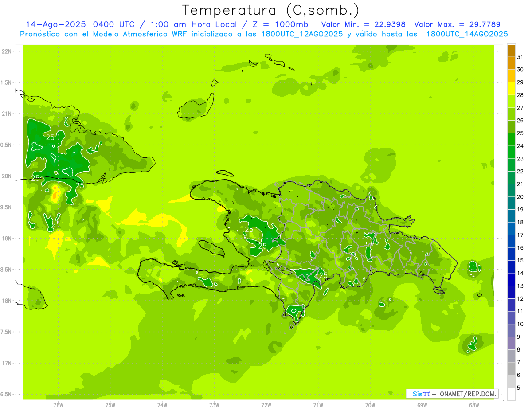Viewport: 532px width, 411px height.
Task: Click longitude axis label '69W'
Action: (422, 405)
